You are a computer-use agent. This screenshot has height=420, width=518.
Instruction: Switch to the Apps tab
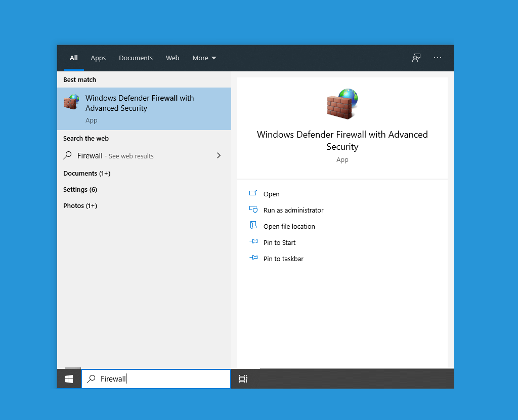98,58
